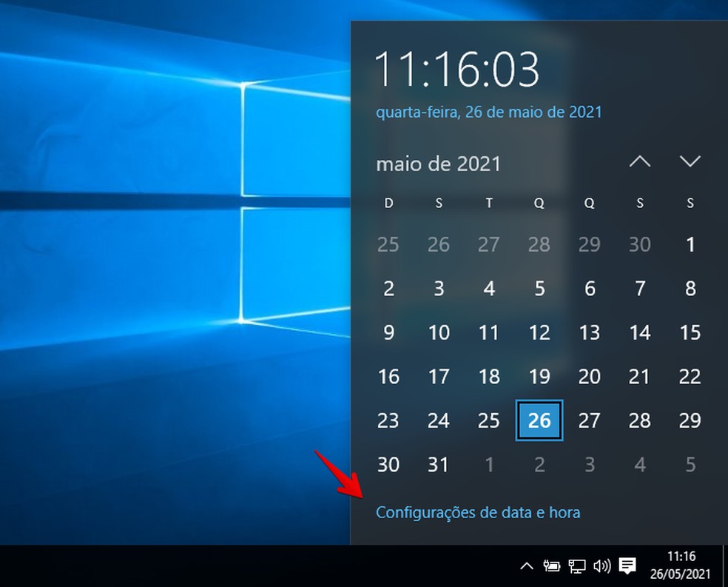Viewport: 728px width, 587px height.
Task: Click the maio de 2021 month header
Action: 438,164
